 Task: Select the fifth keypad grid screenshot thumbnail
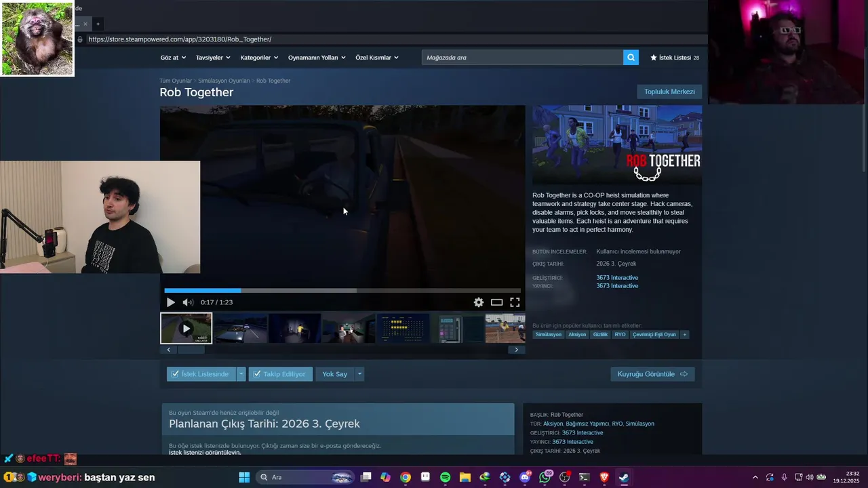403,329
